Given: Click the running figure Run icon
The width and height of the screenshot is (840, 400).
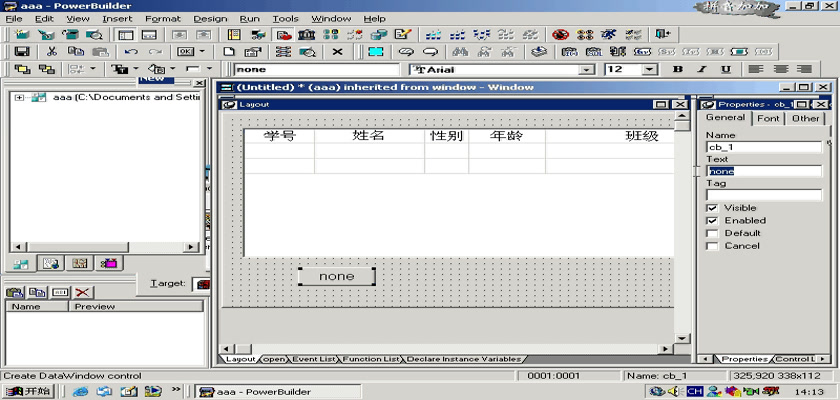Looking at the screenshot, I should click(x=609, y=35).
